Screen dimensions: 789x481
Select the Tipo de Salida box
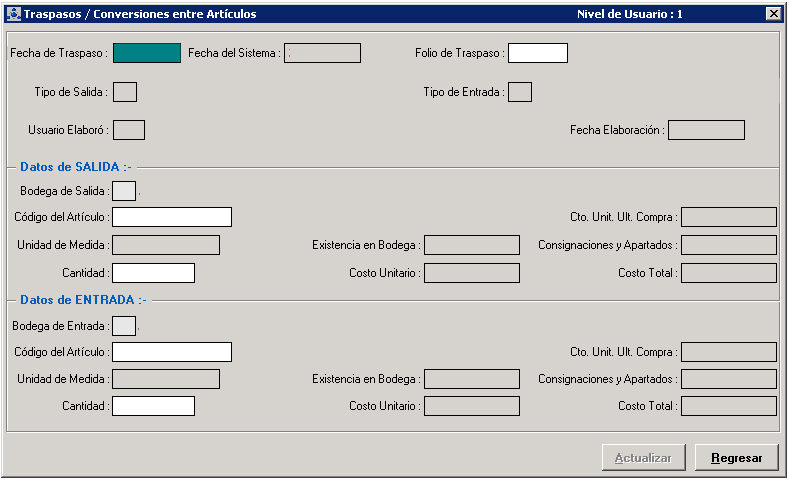(x=125, y=92)
